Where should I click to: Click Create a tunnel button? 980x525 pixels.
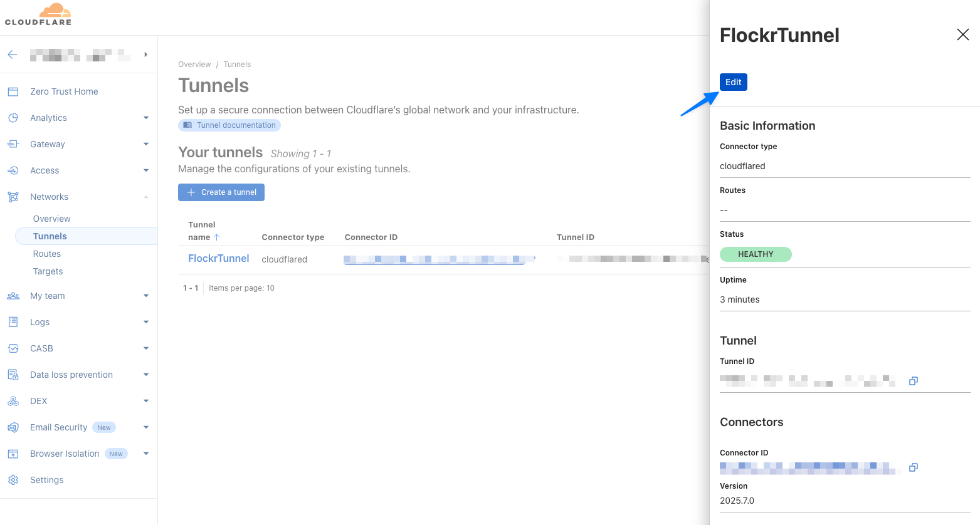pos(221,192)
